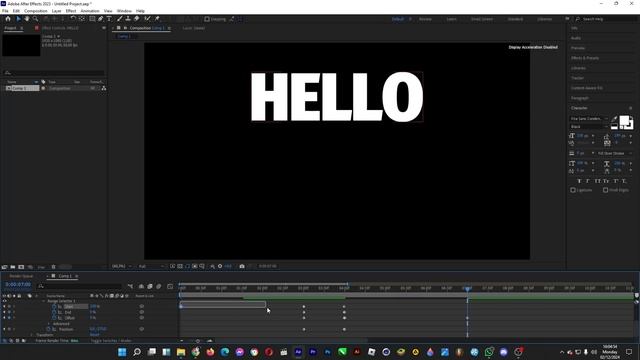
Task: Click the eyedropper in Character panel
Action: click(614, 119)
